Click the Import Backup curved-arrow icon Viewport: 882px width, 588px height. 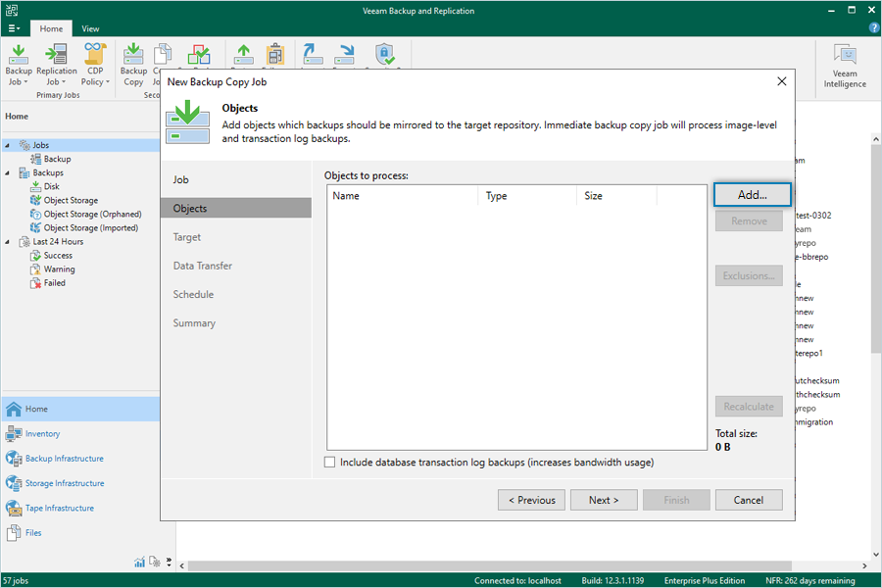click(x=313, y=54)
